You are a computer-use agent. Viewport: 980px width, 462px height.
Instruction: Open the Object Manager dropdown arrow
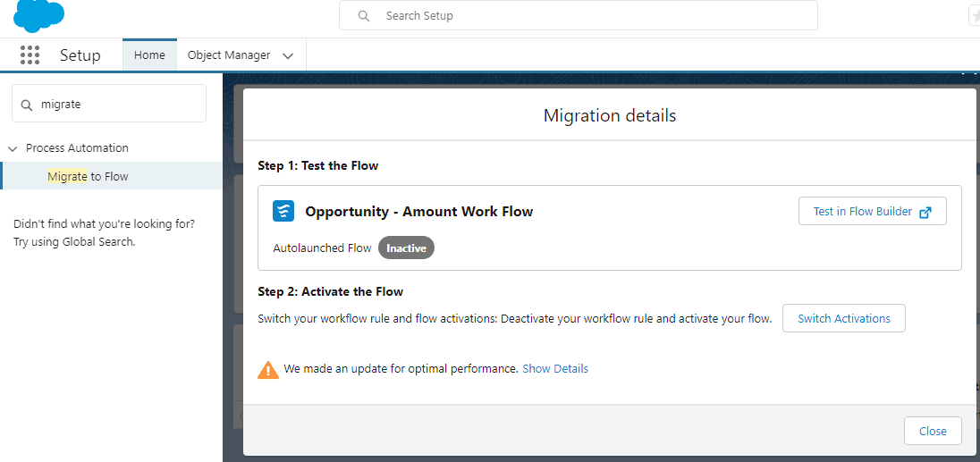pyautogui.click(x=288, y=55)
